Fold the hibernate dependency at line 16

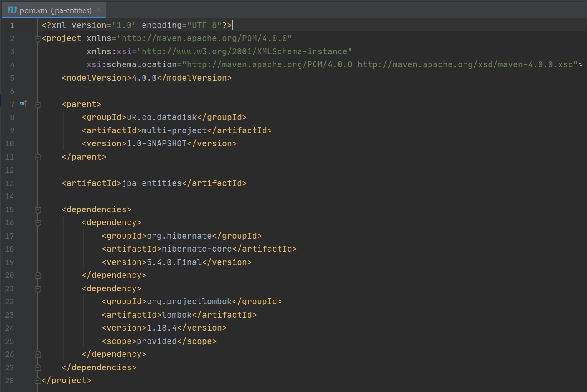point(38,223)
